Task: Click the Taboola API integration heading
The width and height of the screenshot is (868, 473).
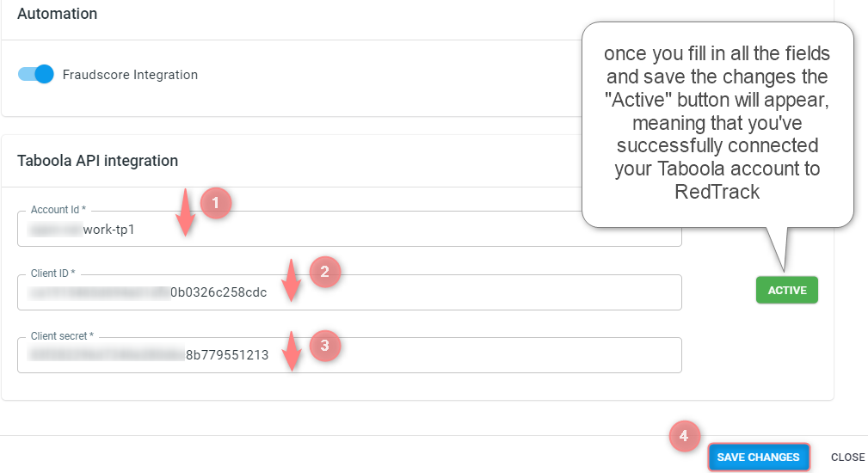Action: [97, 161]
